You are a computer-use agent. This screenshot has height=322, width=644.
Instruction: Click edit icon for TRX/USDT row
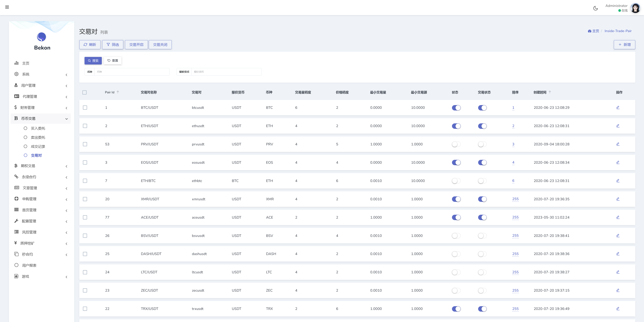(x=618, y=309)
